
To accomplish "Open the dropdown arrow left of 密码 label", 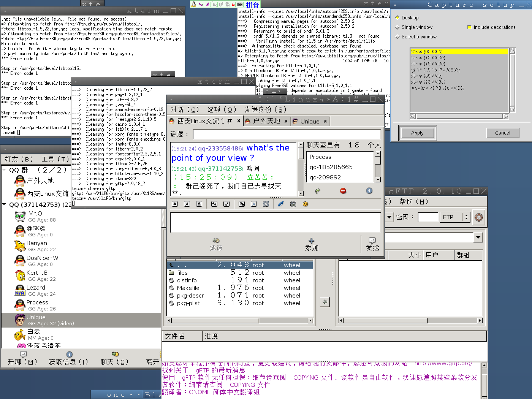I will tap(389, 217).
